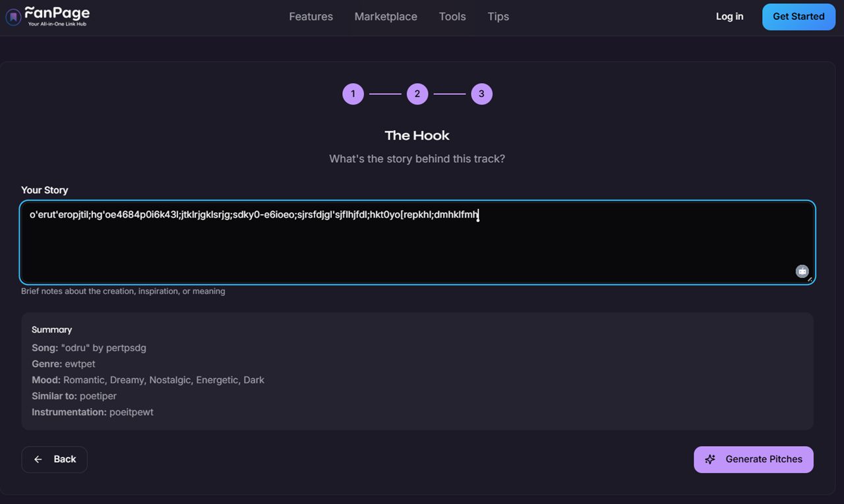
Task: Click the sparkle icon on Generate Pitches
Action: [709, 459]
